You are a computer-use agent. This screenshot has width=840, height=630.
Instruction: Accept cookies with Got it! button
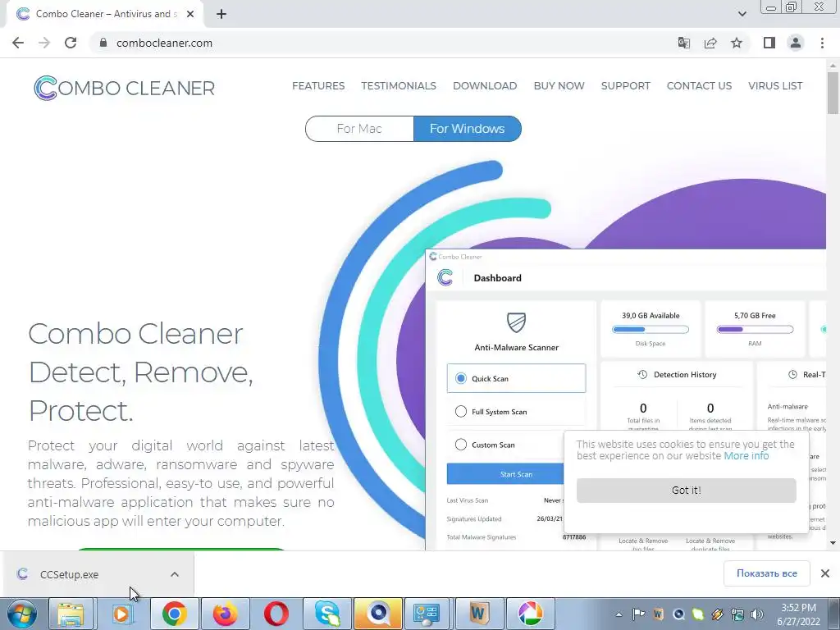click(687, 491)
